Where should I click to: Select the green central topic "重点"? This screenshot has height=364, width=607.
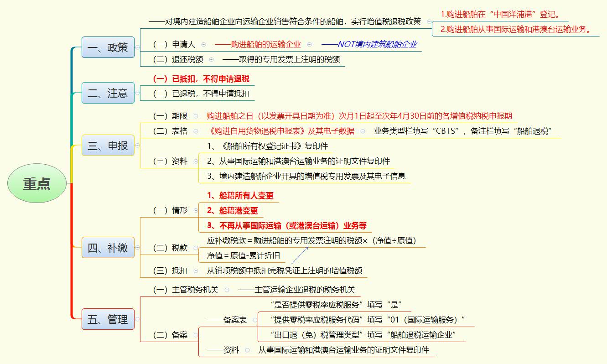coord(36,183)
